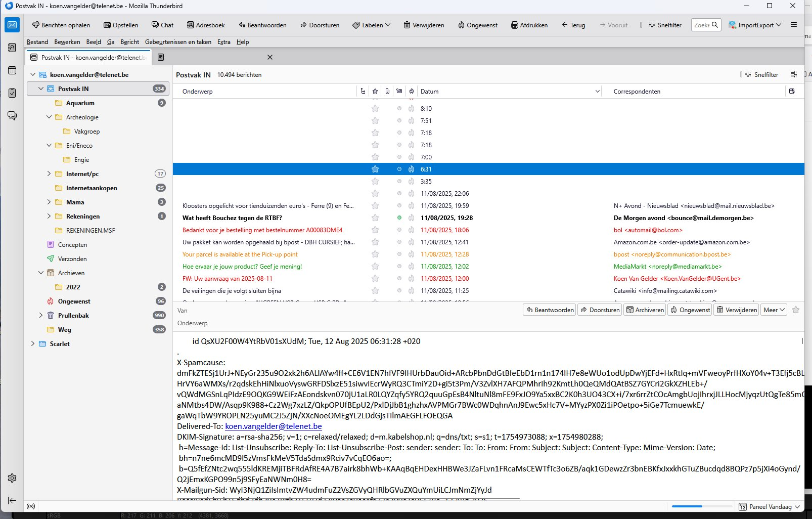
Task: Toggle Snelfilter above the message list
Action: (761, 75)
